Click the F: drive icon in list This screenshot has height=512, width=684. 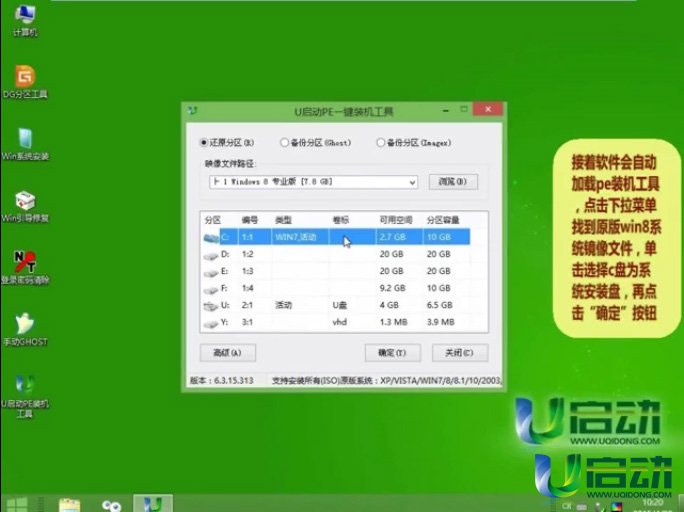click(211, 289)
